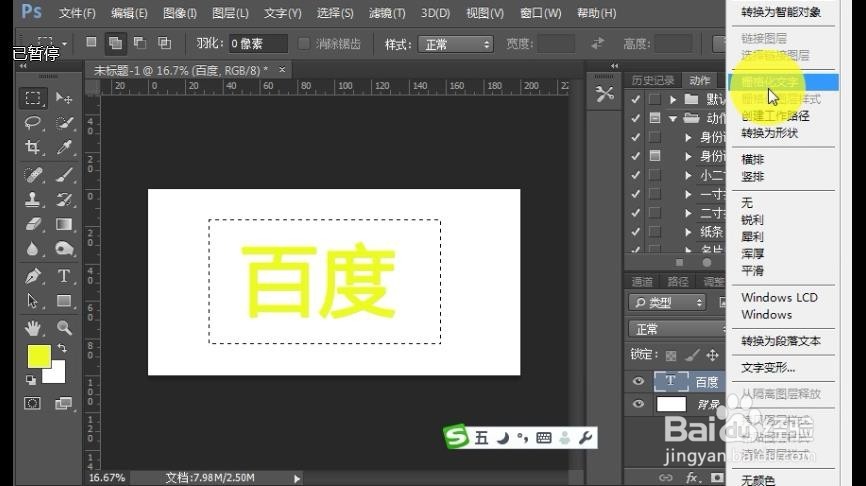Open the 文件(F) menu

tap(77, 13)
